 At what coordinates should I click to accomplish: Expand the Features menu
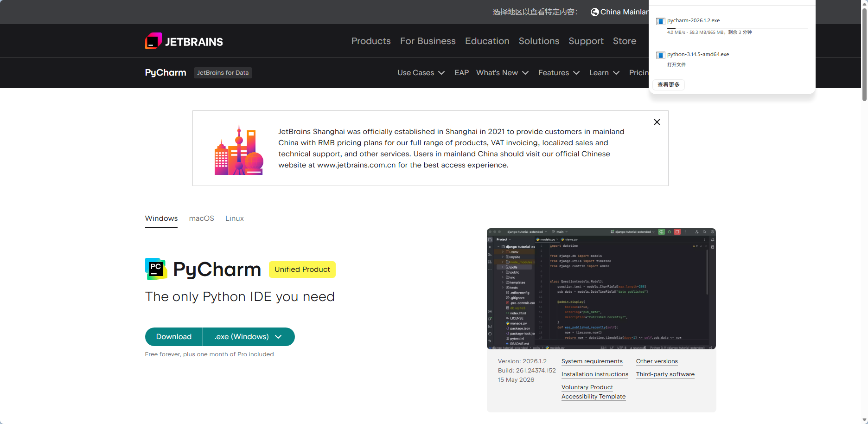pos(559,73)
